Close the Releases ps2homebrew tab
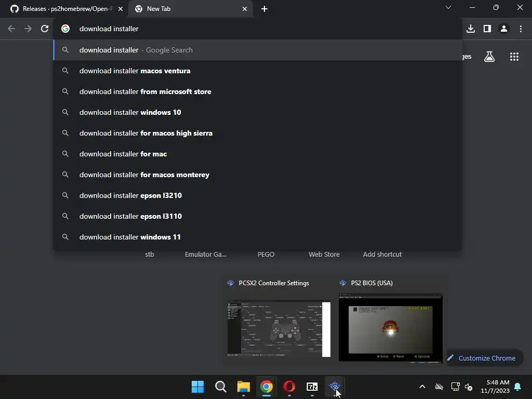532x399 pixels. pyautogui.click(x=121, y=9)
